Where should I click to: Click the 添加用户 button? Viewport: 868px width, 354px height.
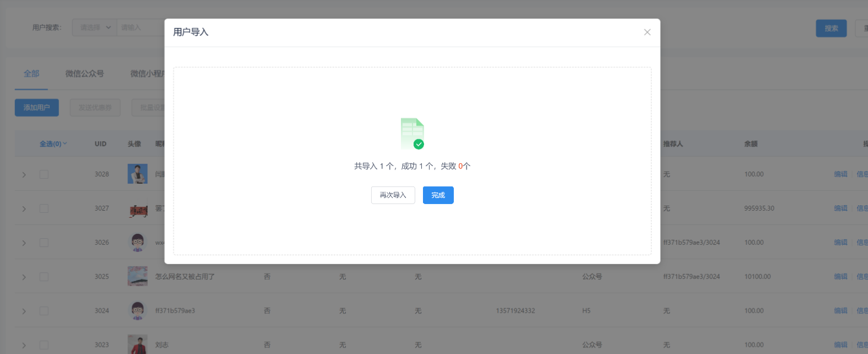point(36,108)
